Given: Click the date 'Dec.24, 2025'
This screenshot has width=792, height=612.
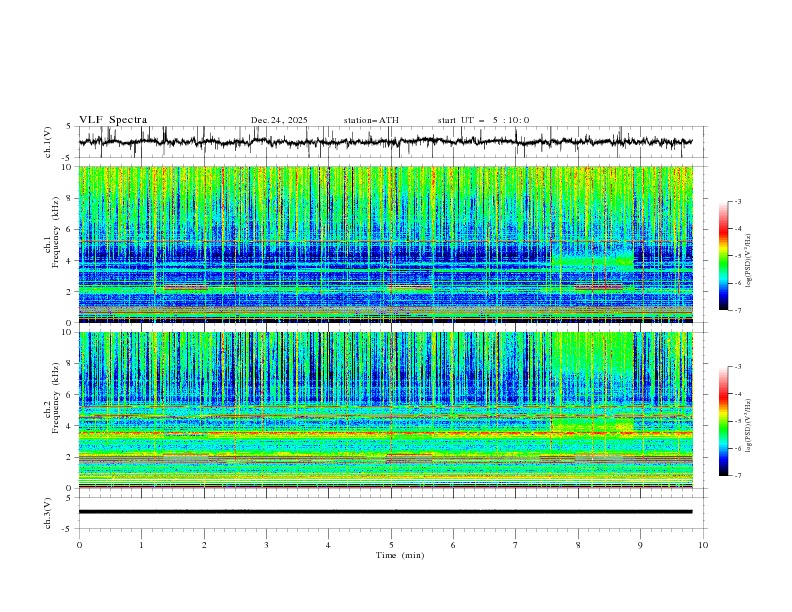Looking at the screenshot, I should point(279,120).
